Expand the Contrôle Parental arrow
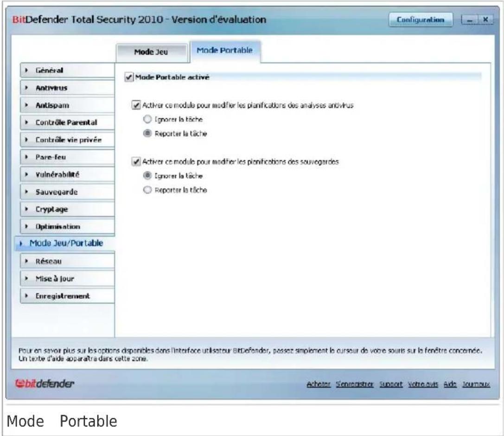The width and height of the screenshot is (504, 436). click(x=27, y=122)
